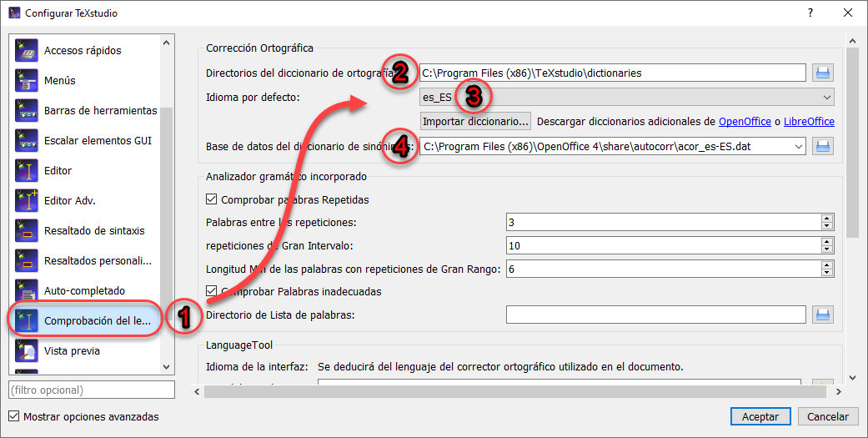Select the Accesos rápidos category icon
This screenshot has width=868, height=438.
28,51
